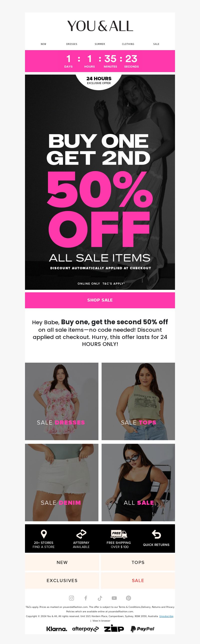Open the Dresses menu item
The image size is (200, 644).
[72, 44]
